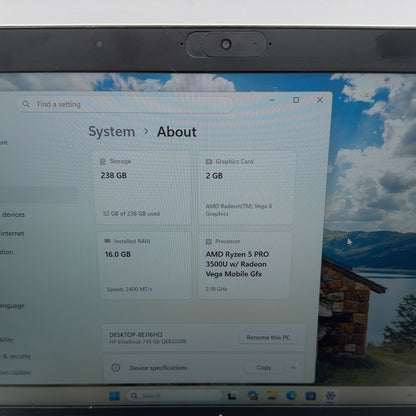Select the Graphics Card info card
The image size is (416, 416).
[247, 188]
